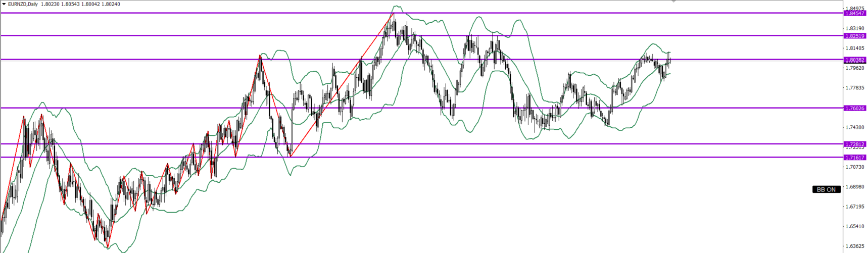868x253 pixels.
Task: Click 1.63625 at bottom of price scale
Action: (x=854, y=246)
